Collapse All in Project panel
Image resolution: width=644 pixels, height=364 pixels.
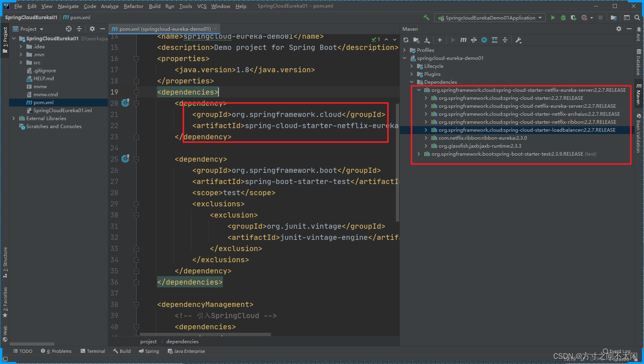(79, 29)
